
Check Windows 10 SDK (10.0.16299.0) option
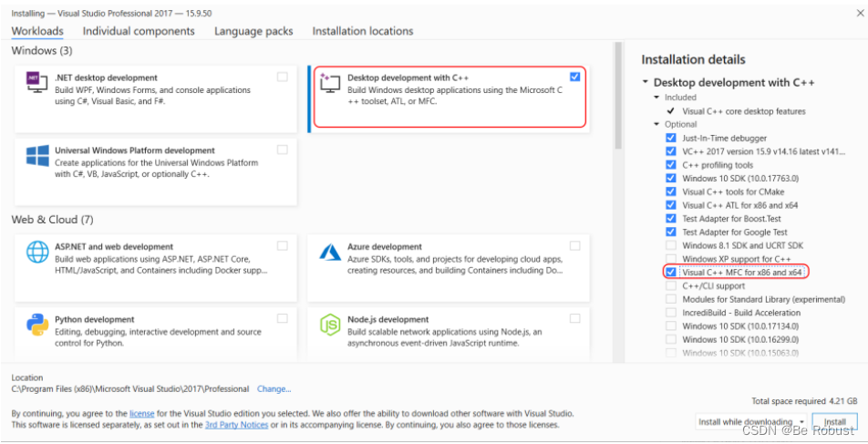tap(671, 339)
